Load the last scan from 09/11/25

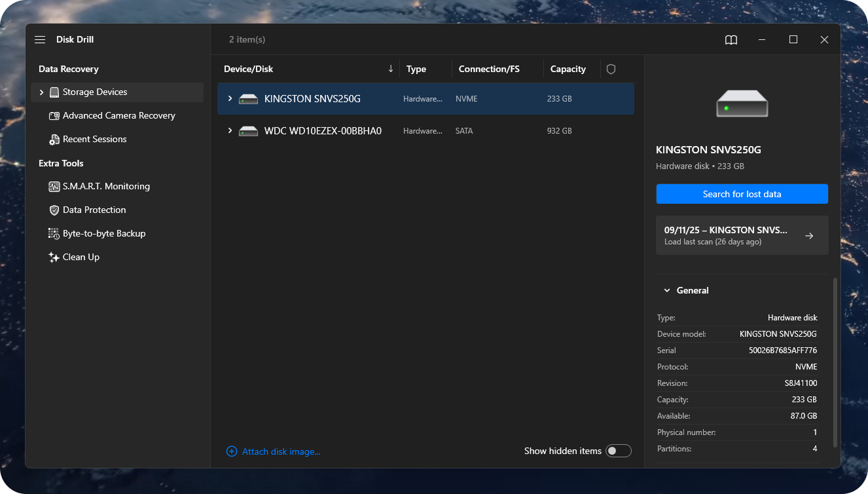742,235
